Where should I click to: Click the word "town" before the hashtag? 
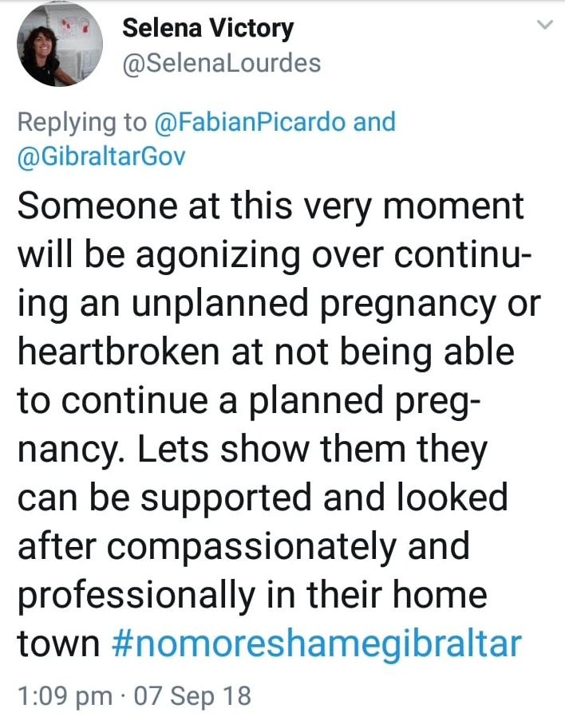57,643
